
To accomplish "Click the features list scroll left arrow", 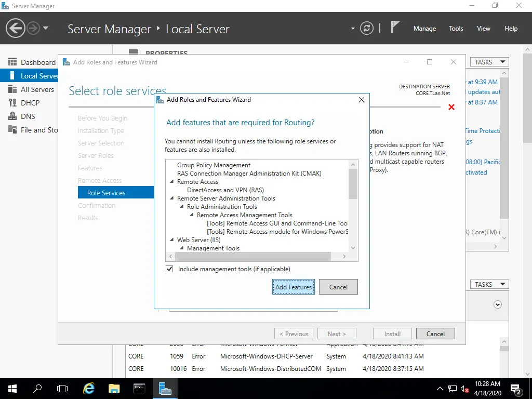I will (170, 257).
